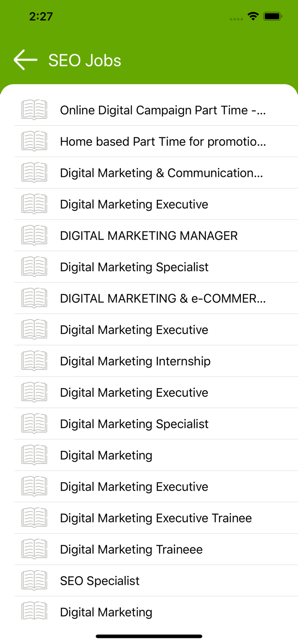The height and width of the screenshot is (644, 298).
Task: Tap book icon next to Digital Marketing Traineee
Action: click(x=34, y=549)
